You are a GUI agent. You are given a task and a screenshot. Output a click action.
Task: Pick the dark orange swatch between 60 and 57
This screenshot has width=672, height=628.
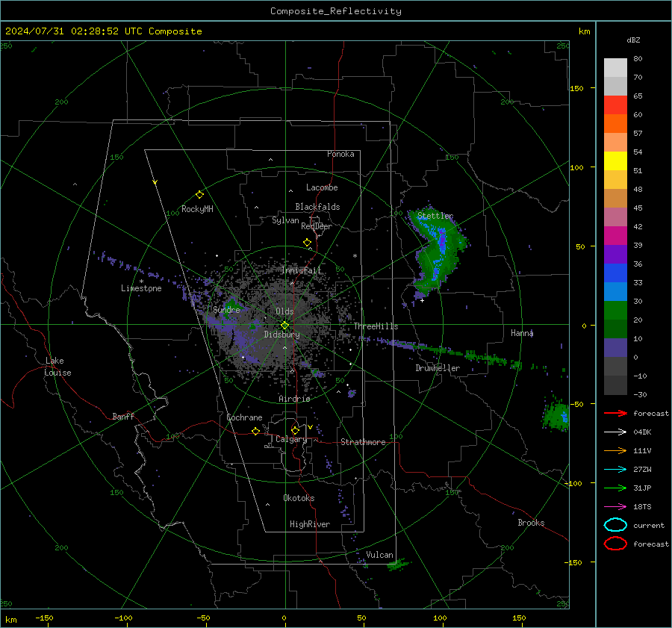615,124
